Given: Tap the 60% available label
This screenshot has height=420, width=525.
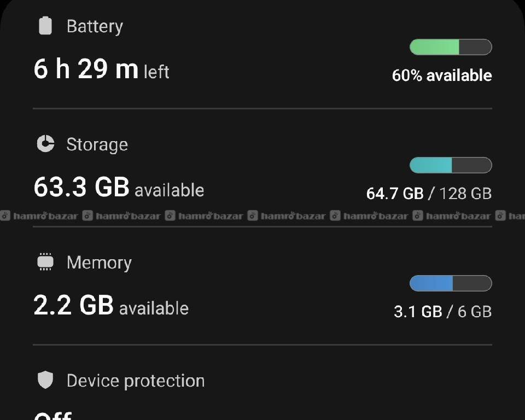Looking at the screenshot, I should (442, 75).
